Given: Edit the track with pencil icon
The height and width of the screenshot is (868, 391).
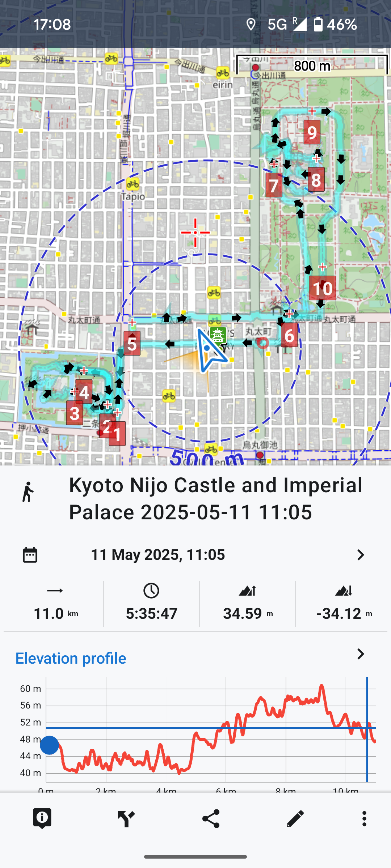Looking at the screenshot, I should pyautogui.click(x=295, y=818).
